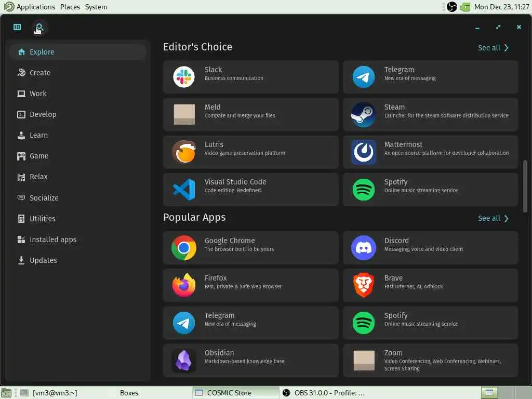Open the Create category
The image size is (532, 399).
78,73
